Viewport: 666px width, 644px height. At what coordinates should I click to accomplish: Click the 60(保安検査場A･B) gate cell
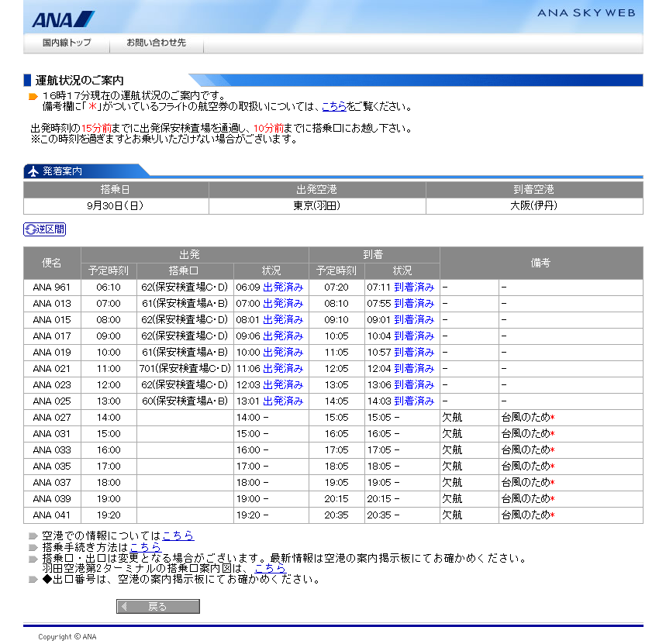pos(185,401)
